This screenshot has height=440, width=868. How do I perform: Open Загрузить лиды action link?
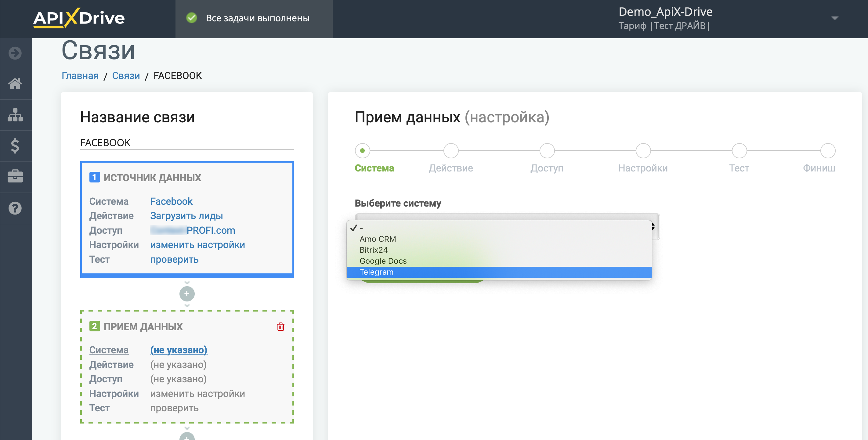(186, 216)
